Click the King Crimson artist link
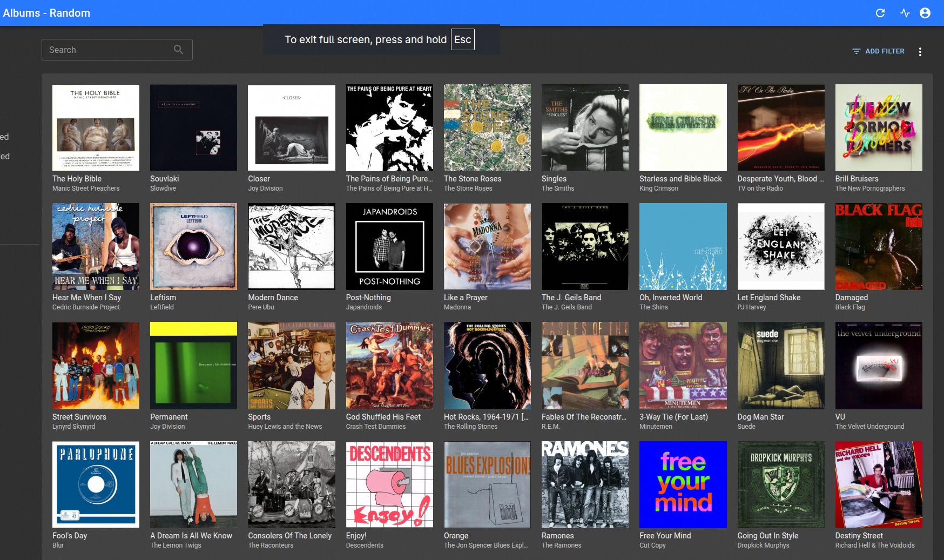Screen dimensions: 944x560 click(x=658, y=188)
